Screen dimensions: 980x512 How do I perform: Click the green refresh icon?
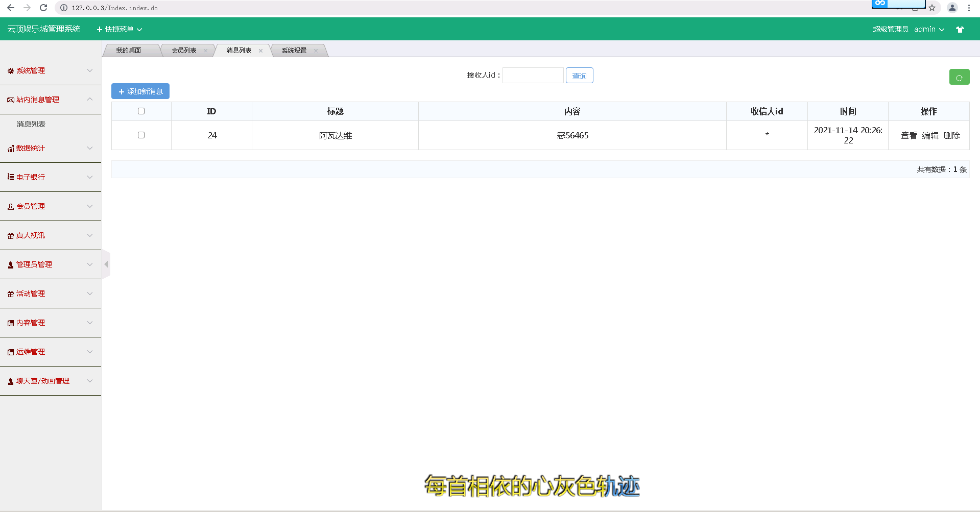coord(959,77)
